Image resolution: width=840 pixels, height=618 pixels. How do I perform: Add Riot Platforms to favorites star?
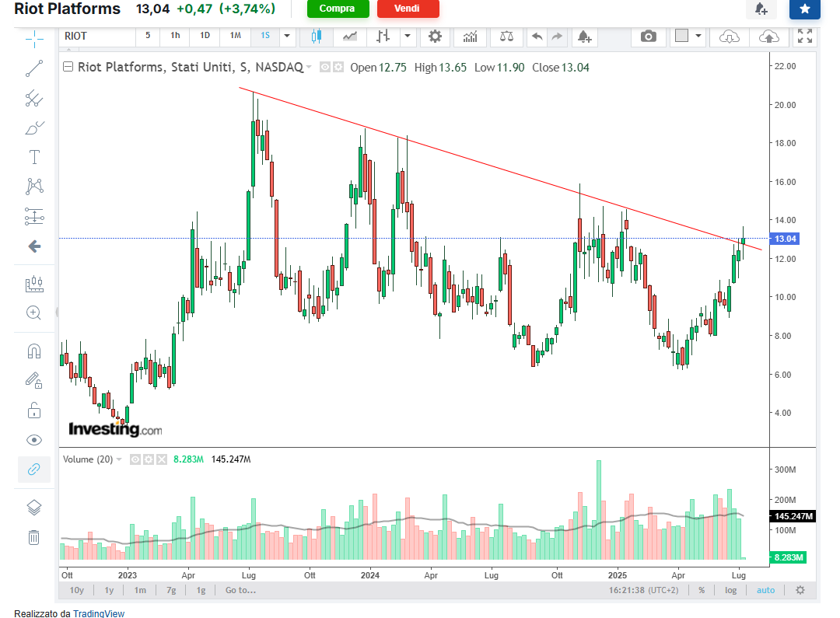[x=805, y=9]
